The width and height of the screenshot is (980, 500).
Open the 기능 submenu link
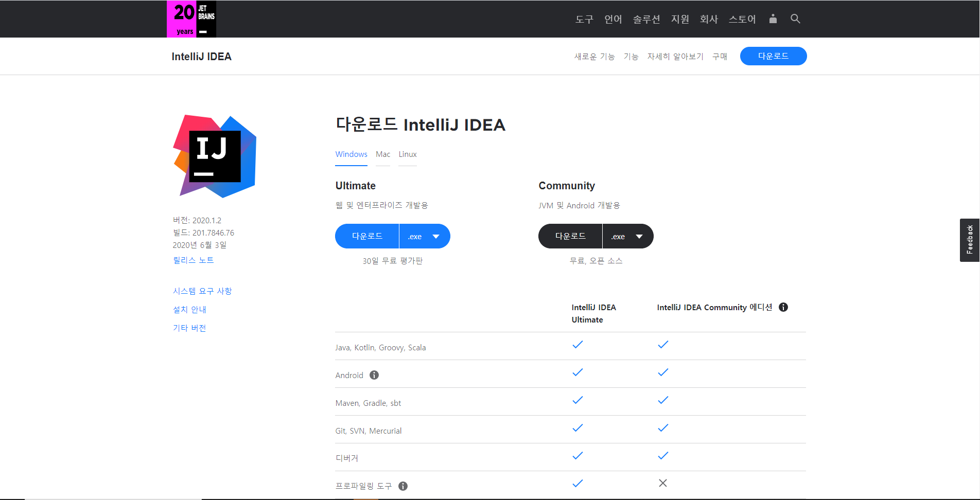[x=631, y=57]
